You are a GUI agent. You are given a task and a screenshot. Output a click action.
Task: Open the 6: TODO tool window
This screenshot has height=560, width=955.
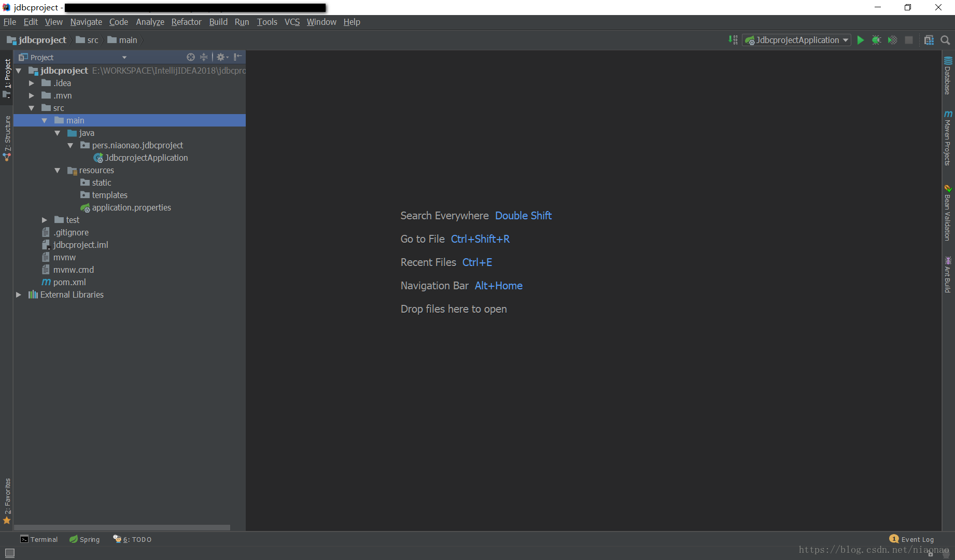[133, 539]
